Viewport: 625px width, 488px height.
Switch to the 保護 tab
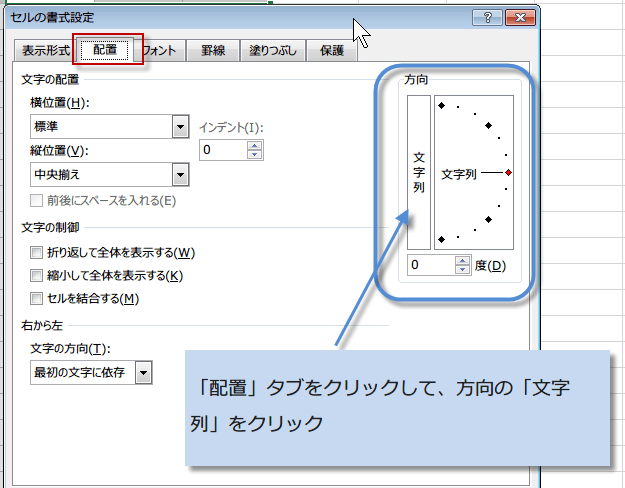coord(332,51)
